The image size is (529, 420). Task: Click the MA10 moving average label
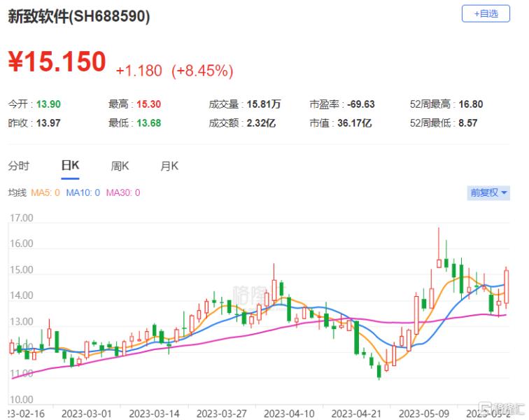[x=83, y=192]
